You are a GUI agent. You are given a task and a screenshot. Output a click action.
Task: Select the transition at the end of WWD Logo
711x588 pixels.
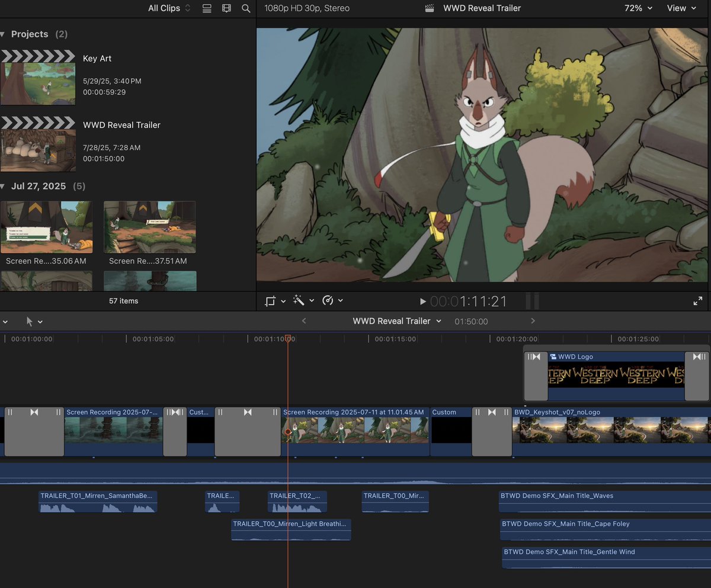pyautogui.click(x=697, y=376)
